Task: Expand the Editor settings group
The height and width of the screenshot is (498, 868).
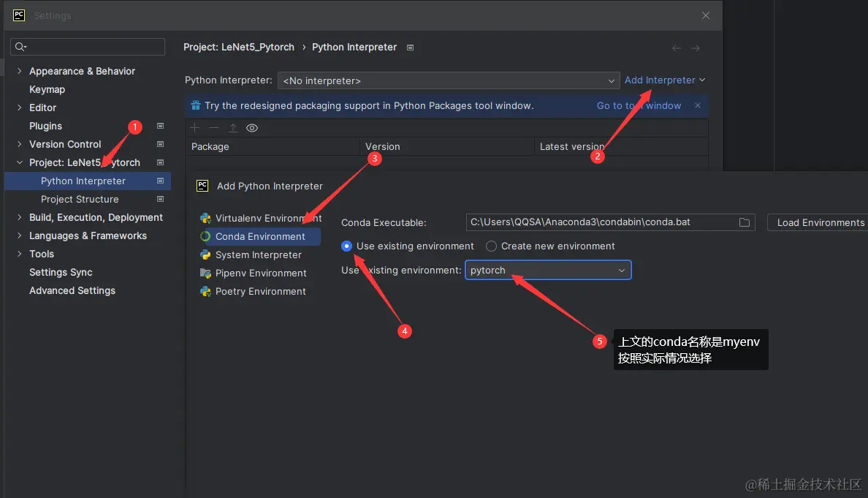Action: [x=20, y=107]
